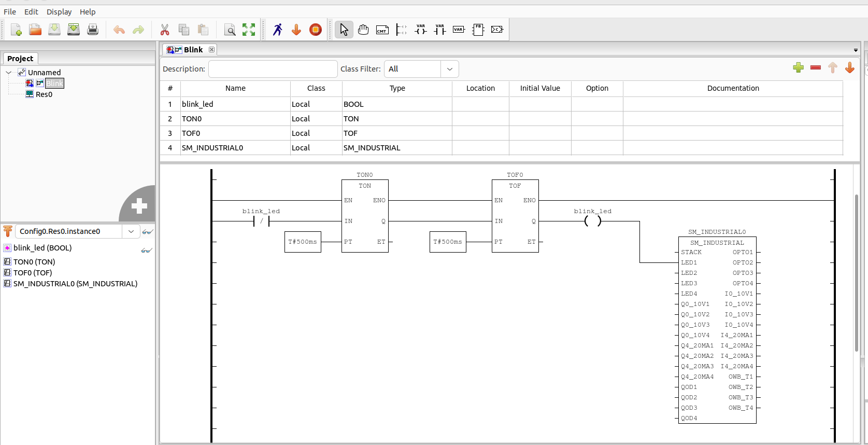868x445 pixels.
Task: Select TOF0 (TOF) in instance list
Action: tap(33, 273)
